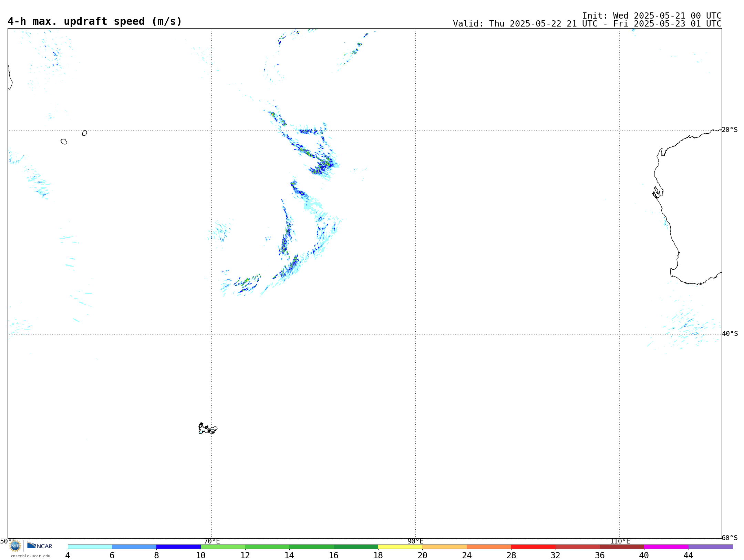Screen dimensions: 744x560
Task: Click the magenta 40-44 color swatch
Action: point(666,547)
